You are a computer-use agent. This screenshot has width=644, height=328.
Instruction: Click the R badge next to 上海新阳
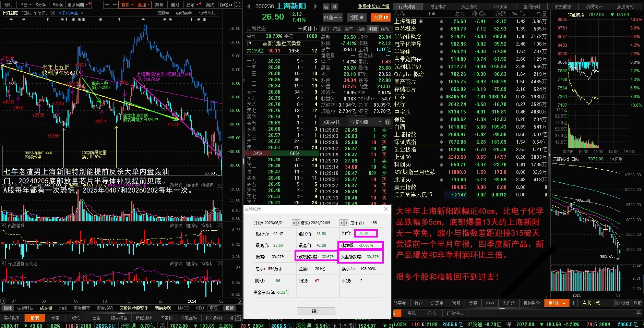point(421,21)
